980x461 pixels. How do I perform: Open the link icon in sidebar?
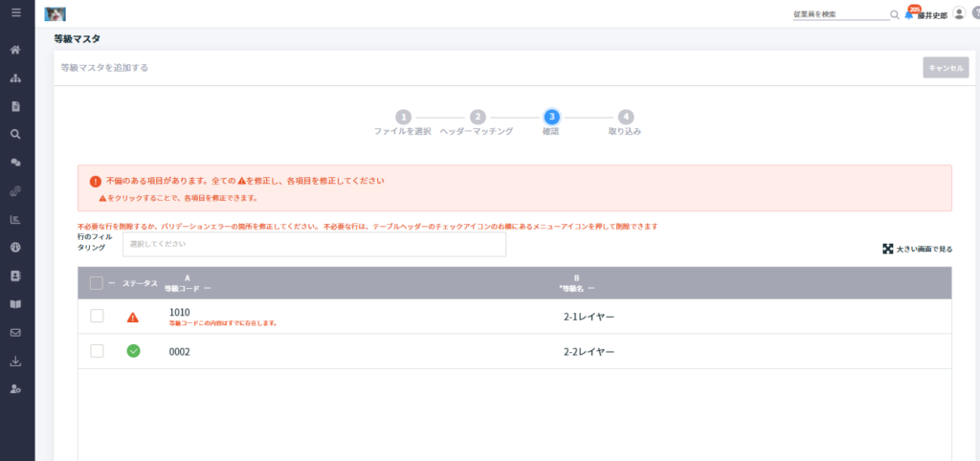click(16, 191)
